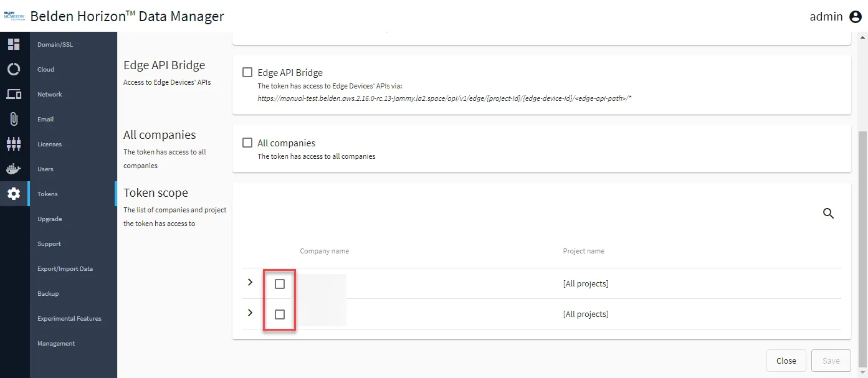The height and width of the screenshot is (378, 868).
Task: Enable the All companies checkbox
Action: (247, 143)
